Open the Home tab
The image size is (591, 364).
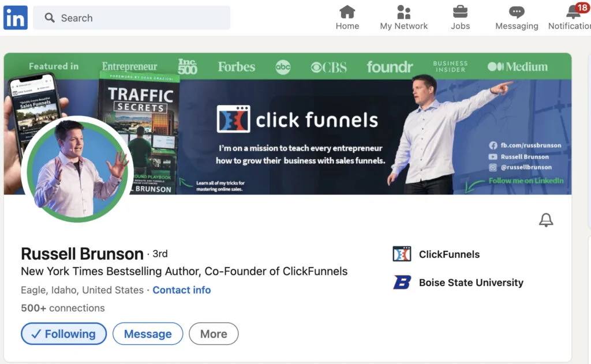click(x=347, y=18)
